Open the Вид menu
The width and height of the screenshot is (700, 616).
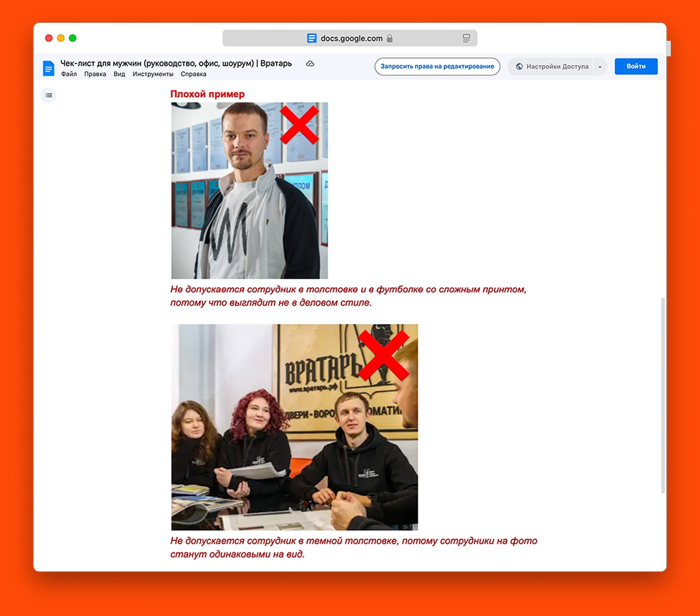click(x=119, y=74)
